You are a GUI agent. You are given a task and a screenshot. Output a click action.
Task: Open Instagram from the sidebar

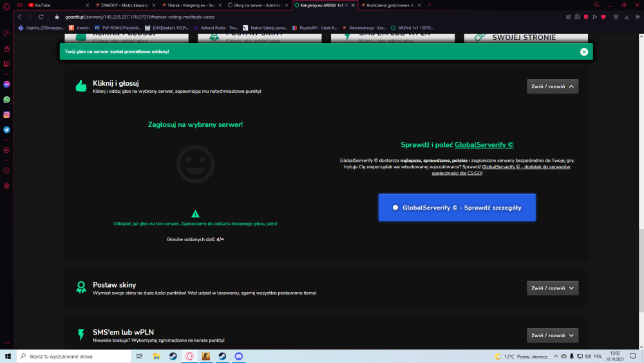coord(6,115)
